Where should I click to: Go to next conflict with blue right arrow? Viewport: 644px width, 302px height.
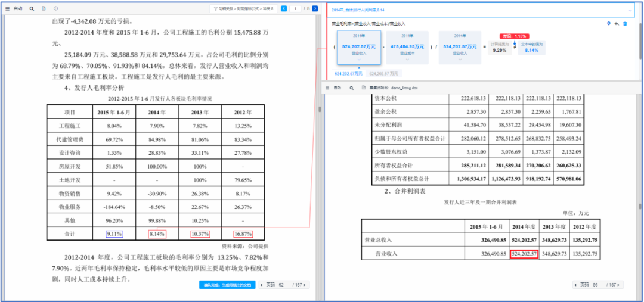pyautogui.click(x=315, y=8)
